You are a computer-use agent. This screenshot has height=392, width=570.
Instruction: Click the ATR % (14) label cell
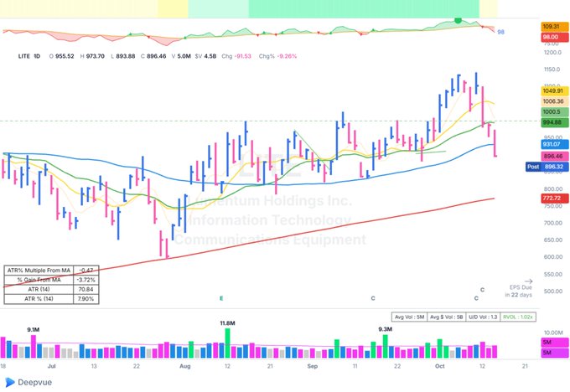39,299
